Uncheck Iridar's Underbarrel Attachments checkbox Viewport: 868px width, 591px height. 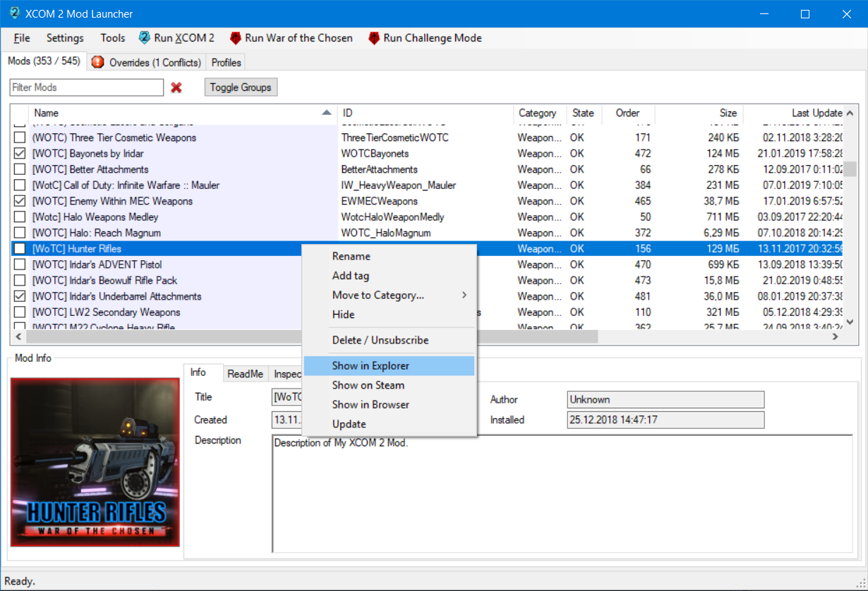point(20,296)
